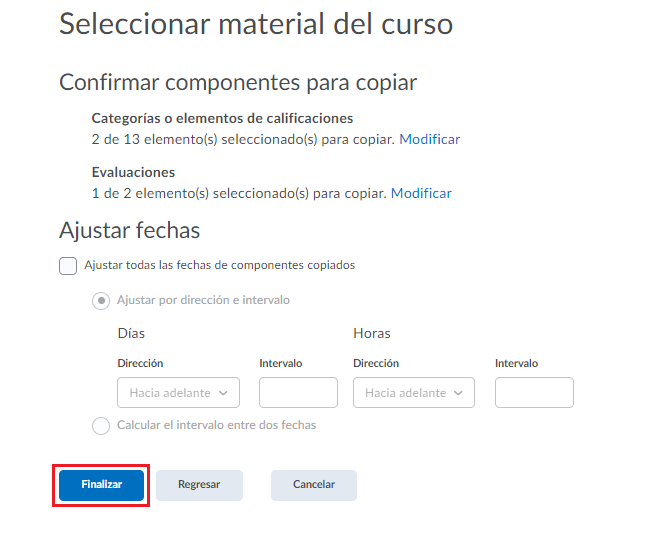Cancel the course copy with Cancelar
Image resolution: width=657 pixels, height=541 pixels.
[x=313, y=485]
